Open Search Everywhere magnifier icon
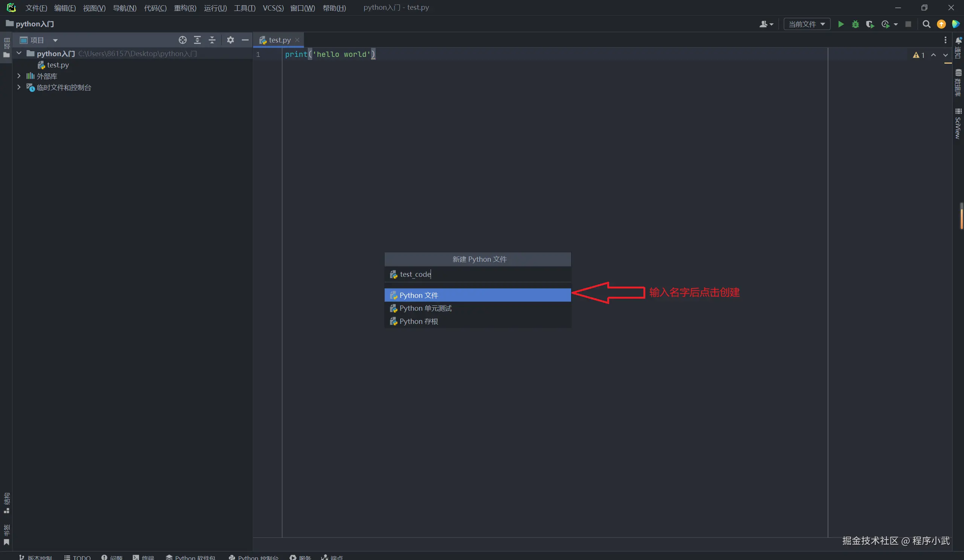 (926, 24)
